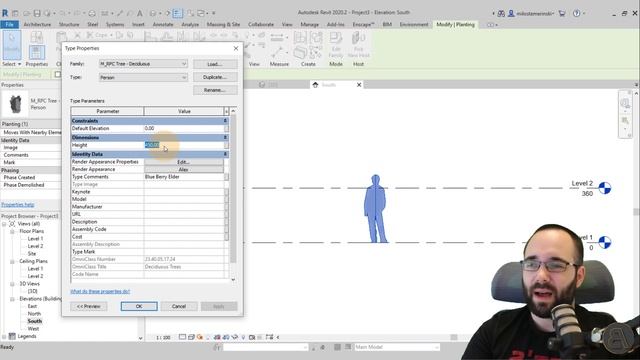Click the filter icon left of the status bar dropdown

coord(217,347)
